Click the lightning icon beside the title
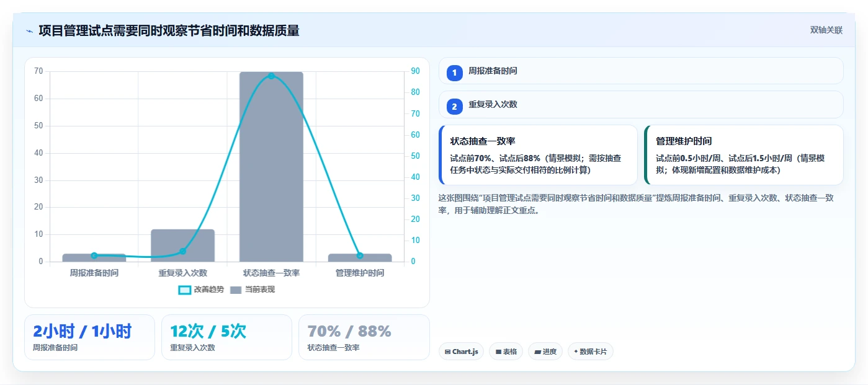This screenshot has height=385, width=868. [29, 30]
